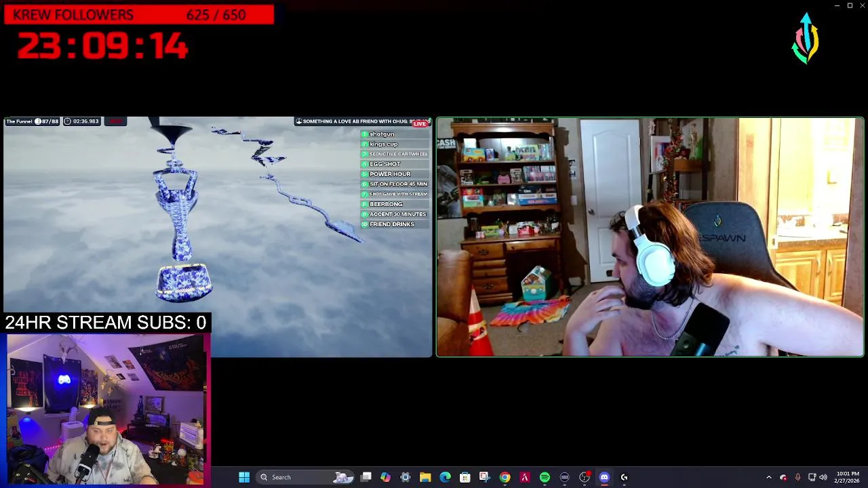
Task: Open network settings from system tray
Action: tap(812, 477)
